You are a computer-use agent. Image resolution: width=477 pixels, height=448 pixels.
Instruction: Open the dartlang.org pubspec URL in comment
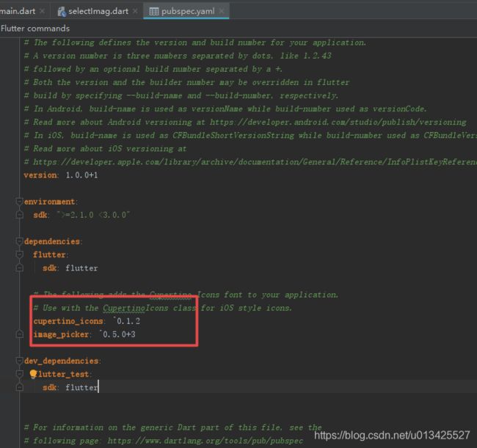coord(205,441)
